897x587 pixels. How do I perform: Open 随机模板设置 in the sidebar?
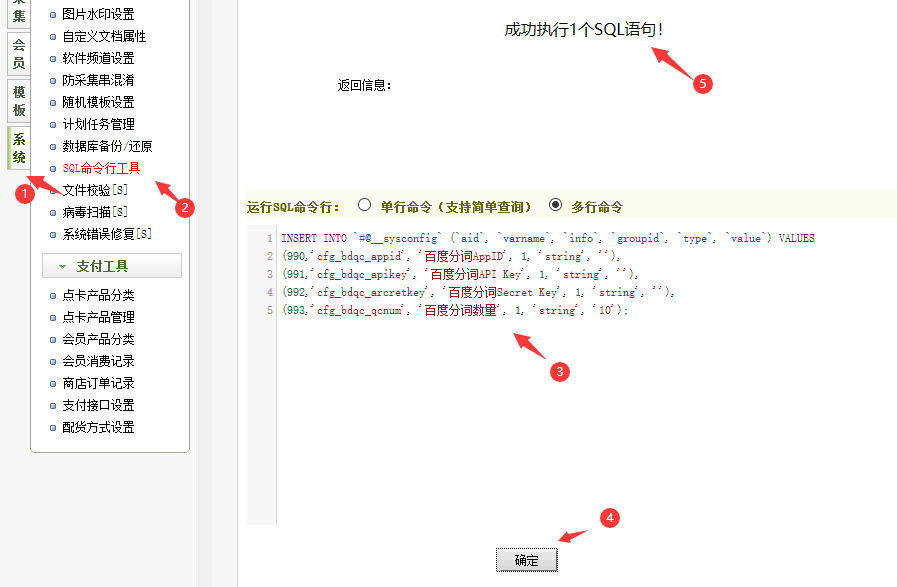pos(98,102)
